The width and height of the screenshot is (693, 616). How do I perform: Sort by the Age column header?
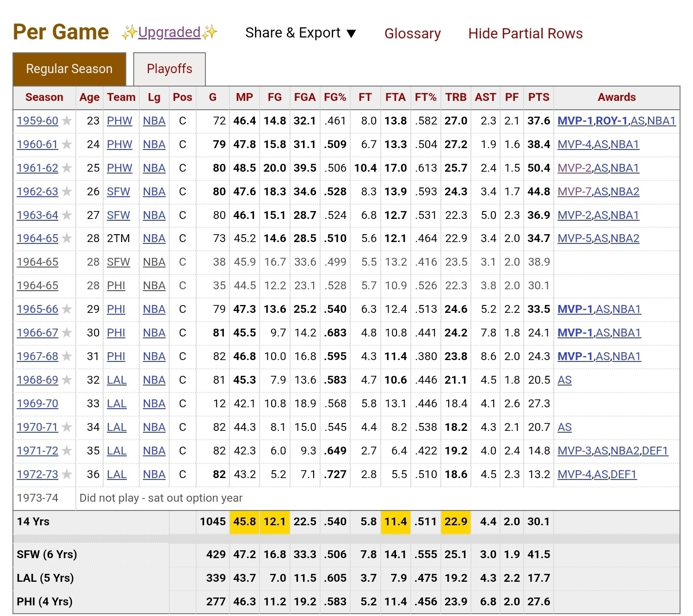tap(89, 97)
